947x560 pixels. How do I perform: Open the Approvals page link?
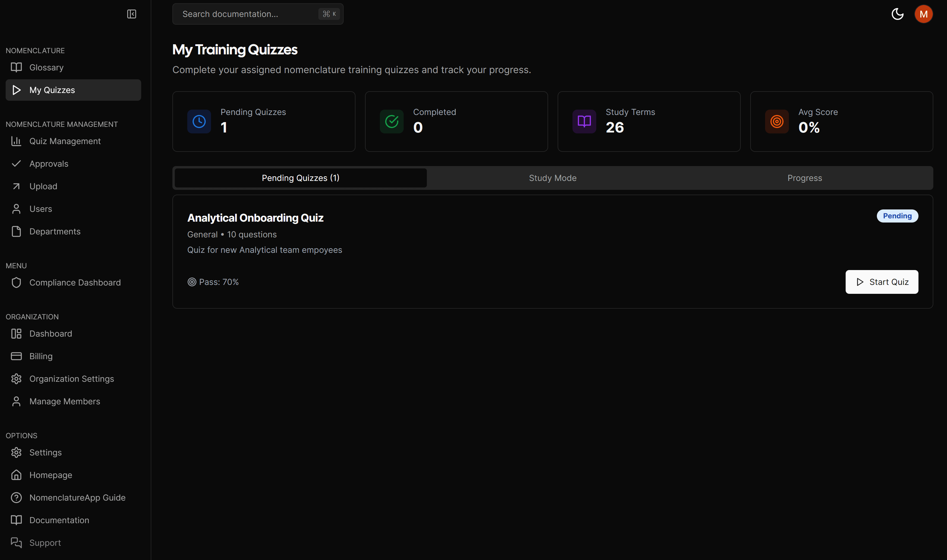click(x=49, y=164)
